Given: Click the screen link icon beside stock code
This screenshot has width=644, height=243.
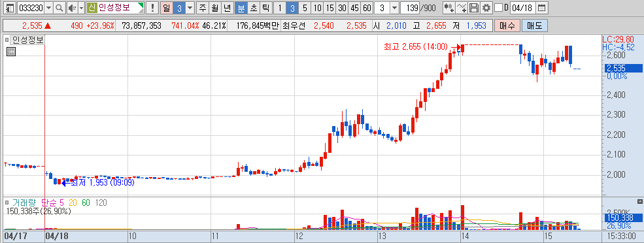Looking at the screenshot, I should pyautogui.click(x=10, y=7).
